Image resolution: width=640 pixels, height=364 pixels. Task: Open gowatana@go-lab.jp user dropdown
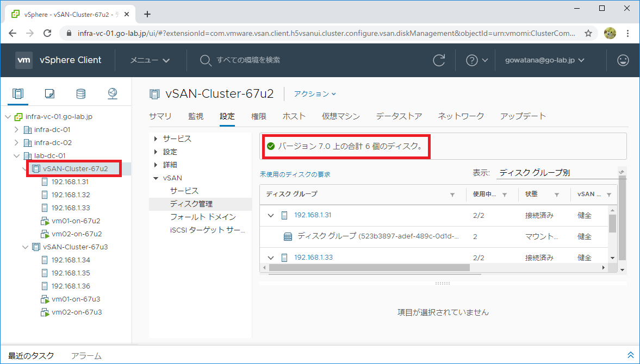(545, 60)
